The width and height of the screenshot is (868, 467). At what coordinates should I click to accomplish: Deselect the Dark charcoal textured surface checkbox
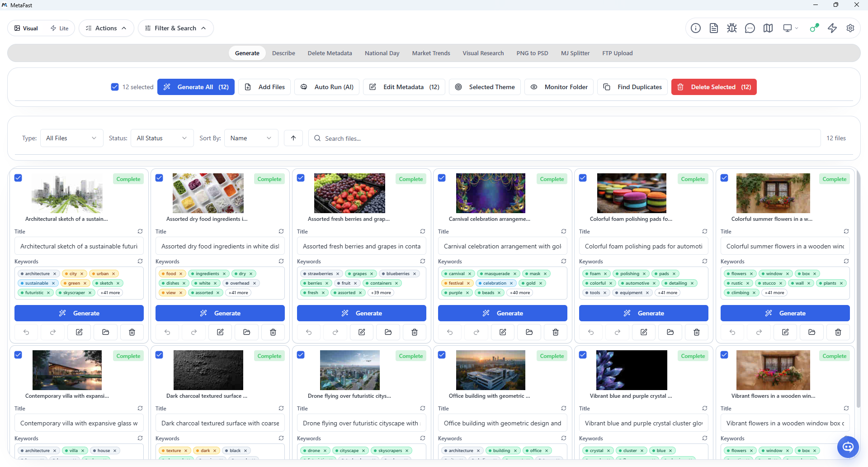pyautogui.click(x=159, y=355)
